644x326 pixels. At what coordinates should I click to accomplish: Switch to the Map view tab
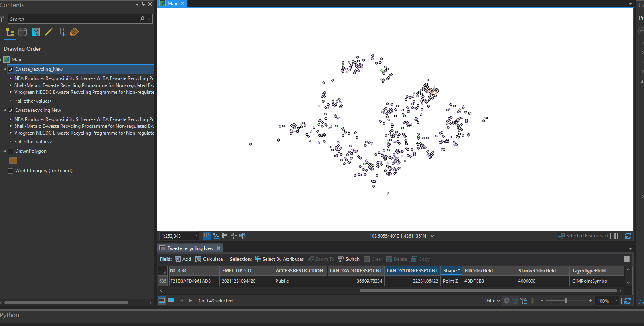(x=172, y=3)
